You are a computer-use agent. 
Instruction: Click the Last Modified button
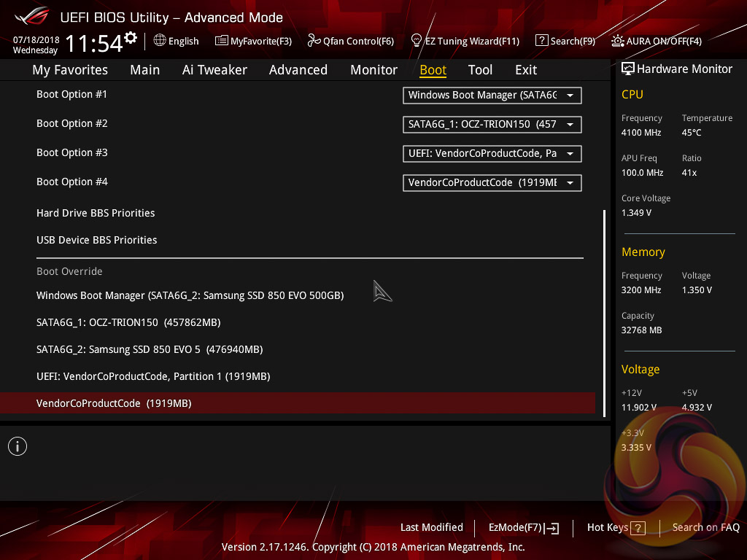(x=432, y=528)
